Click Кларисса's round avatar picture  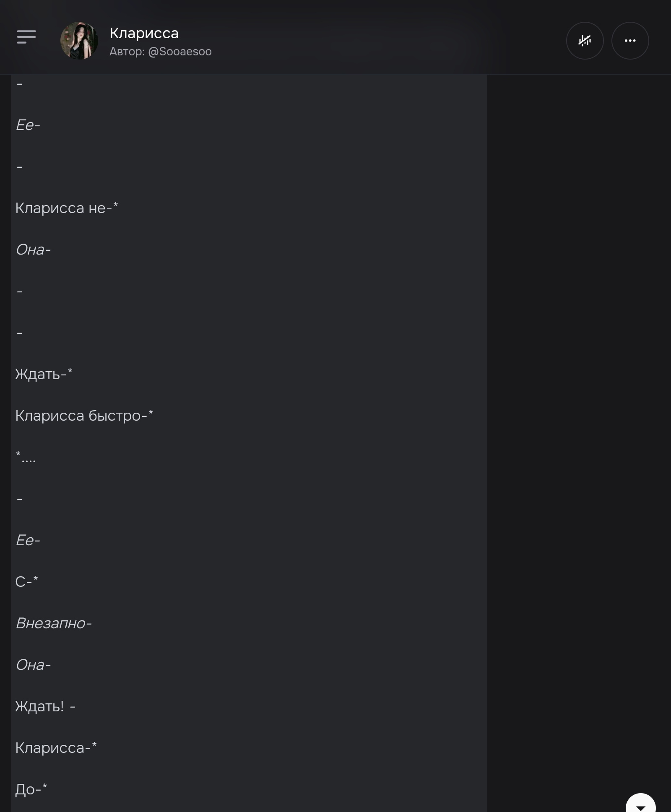[x=79, y=41]
